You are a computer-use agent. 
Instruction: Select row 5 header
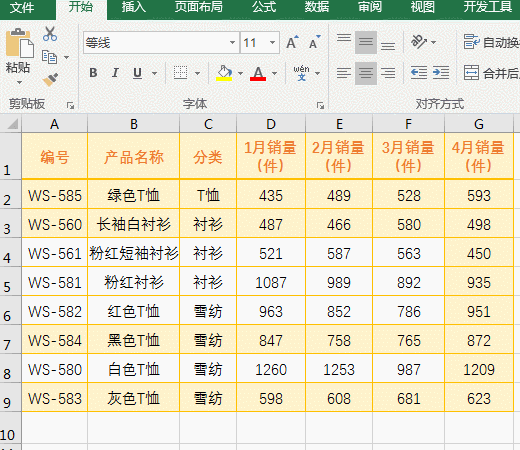tap(11, 281)
